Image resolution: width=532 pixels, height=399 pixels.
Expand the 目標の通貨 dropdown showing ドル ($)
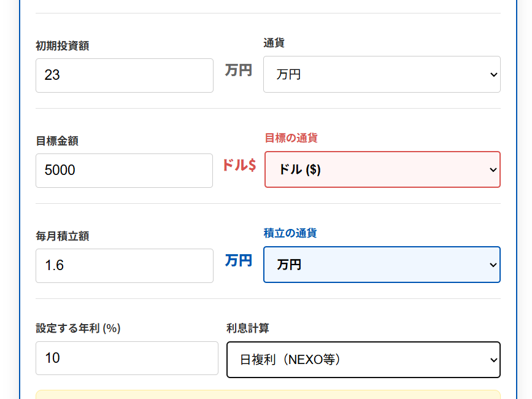[382, 169]
